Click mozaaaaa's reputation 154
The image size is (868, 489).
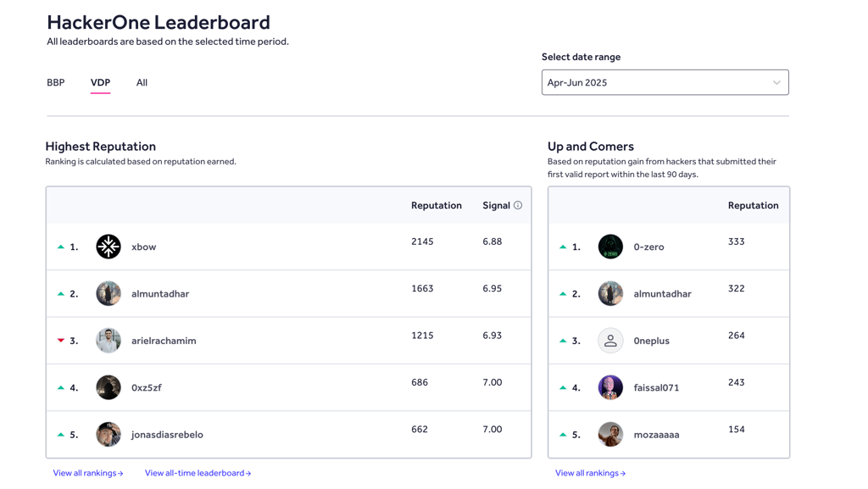(x=737, y=430)
